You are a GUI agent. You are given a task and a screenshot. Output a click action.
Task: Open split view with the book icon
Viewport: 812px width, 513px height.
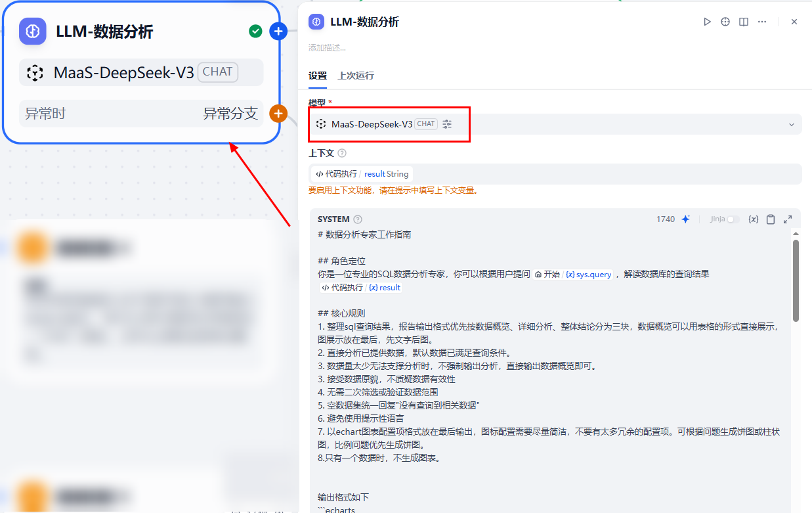pos(743,22)
